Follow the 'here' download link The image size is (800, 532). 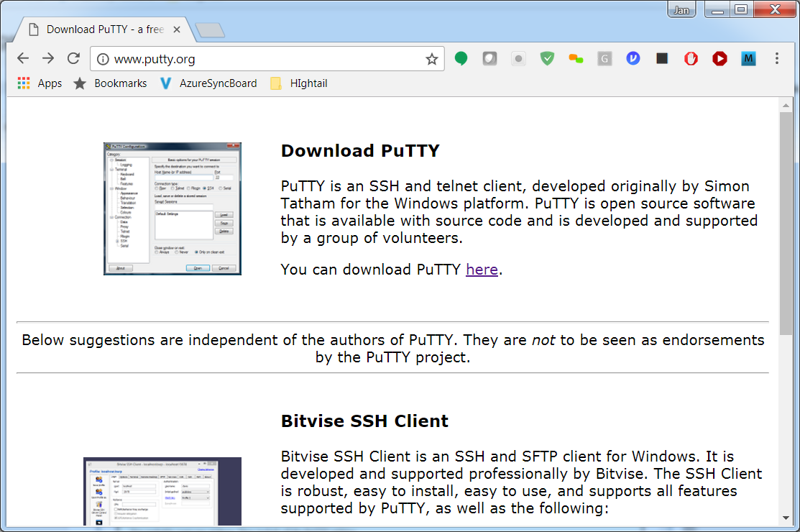(482, 270)
